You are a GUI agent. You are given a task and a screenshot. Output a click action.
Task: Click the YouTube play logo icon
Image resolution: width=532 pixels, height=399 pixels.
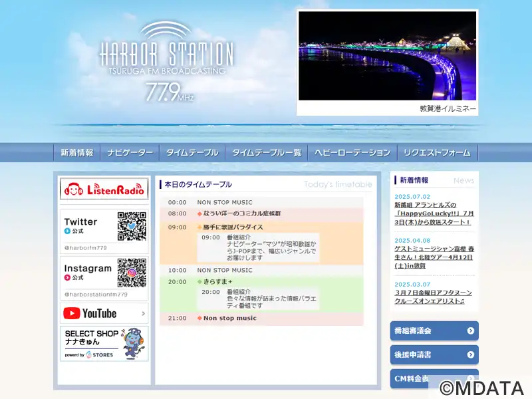(72, 313)
